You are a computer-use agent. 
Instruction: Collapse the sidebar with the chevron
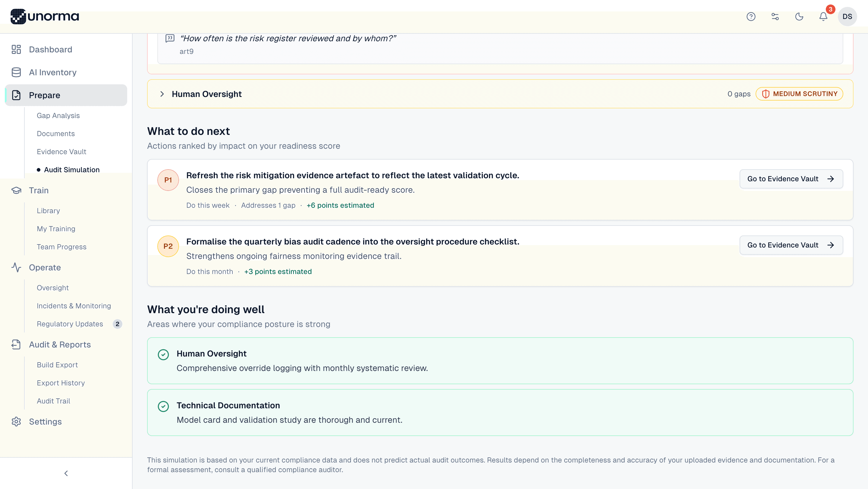click(66, 473)
